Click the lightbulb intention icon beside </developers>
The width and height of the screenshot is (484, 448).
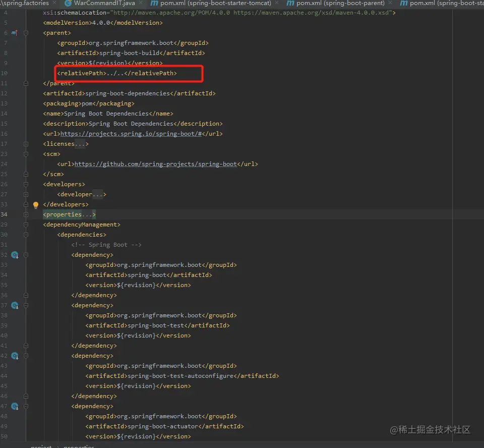(36, 204)
